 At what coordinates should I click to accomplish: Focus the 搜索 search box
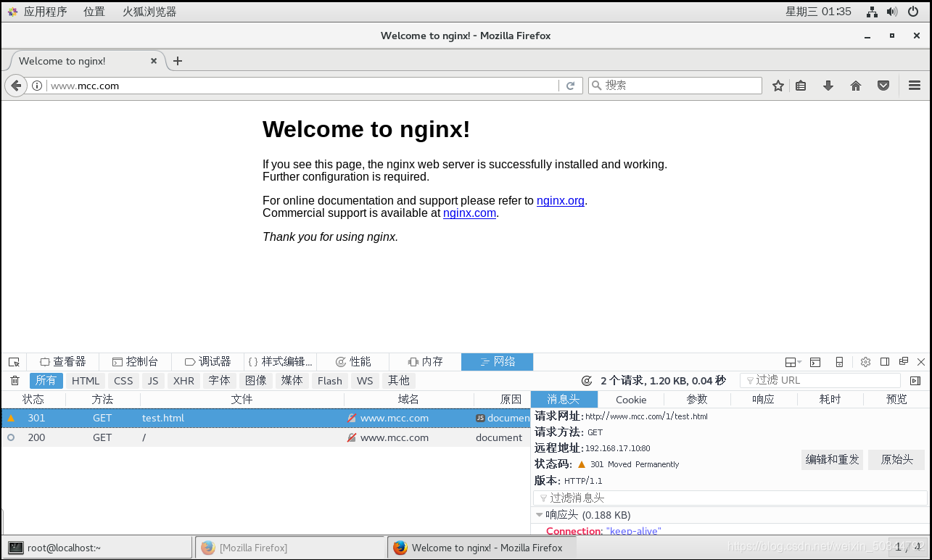(675, 86)
